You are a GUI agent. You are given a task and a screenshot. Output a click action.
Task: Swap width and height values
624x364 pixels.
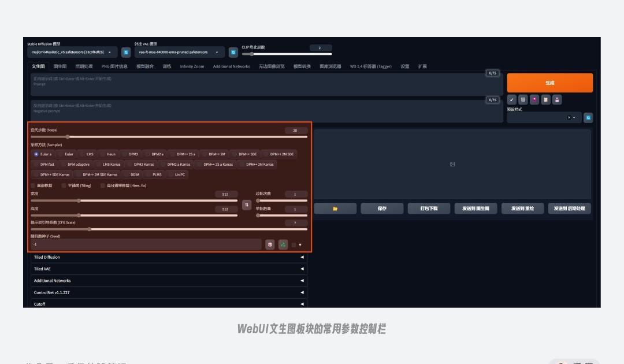pyautogui.click(x=247, y=205)
